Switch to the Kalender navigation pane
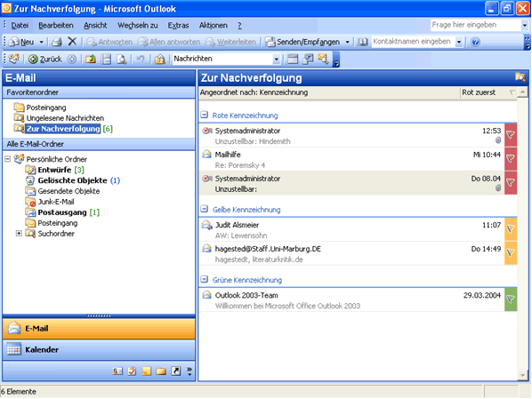This screenshot has height=399, width=532. (x=99, y=349)
